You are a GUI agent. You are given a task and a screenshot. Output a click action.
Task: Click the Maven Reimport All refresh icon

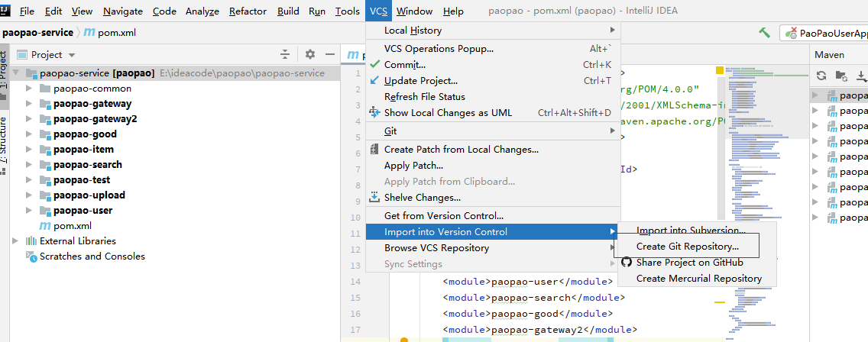pos(821,76)
